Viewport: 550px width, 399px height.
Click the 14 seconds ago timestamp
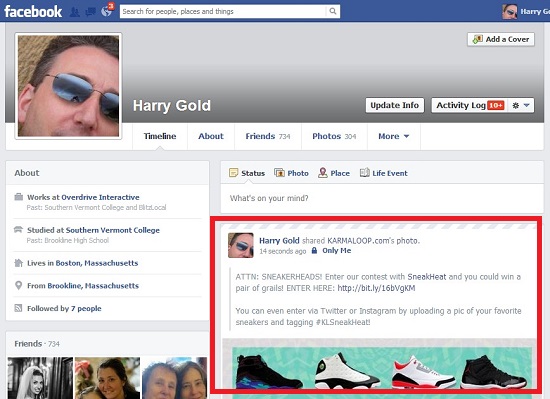[283, 251]
